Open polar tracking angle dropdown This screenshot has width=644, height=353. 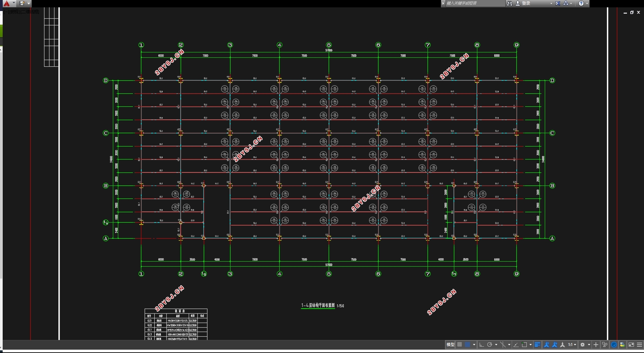(x=496, y=345)
